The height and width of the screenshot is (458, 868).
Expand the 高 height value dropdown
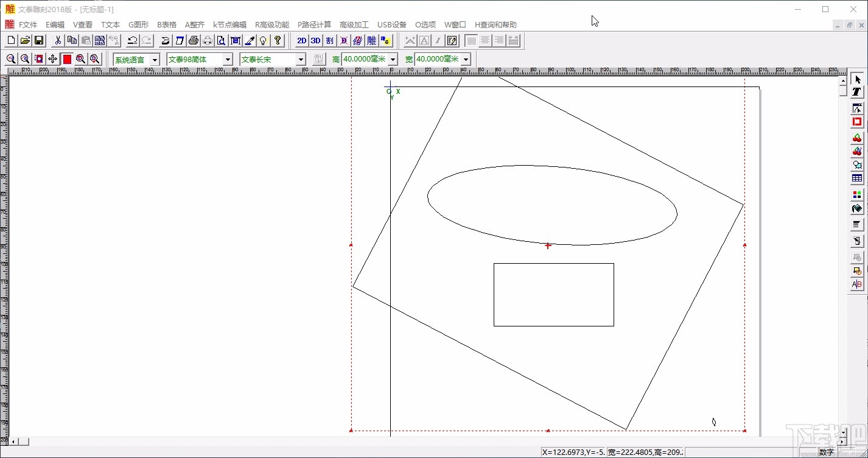click(393, 60)
